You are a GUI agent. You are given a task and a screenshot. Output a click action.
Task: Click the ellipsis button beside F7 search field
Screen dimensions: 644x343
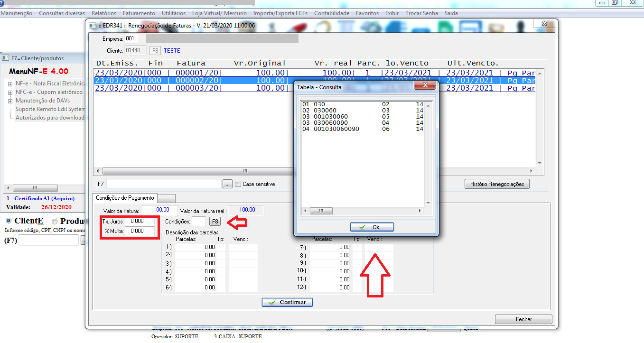click(227, 184)
